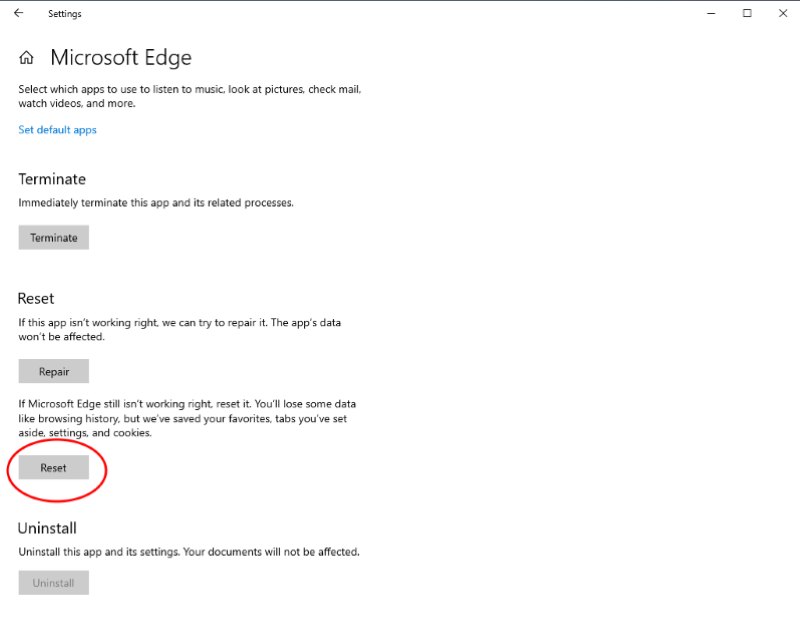
Task: Click the 'documents will not be affected' text
Action: [x=283, y=551]
